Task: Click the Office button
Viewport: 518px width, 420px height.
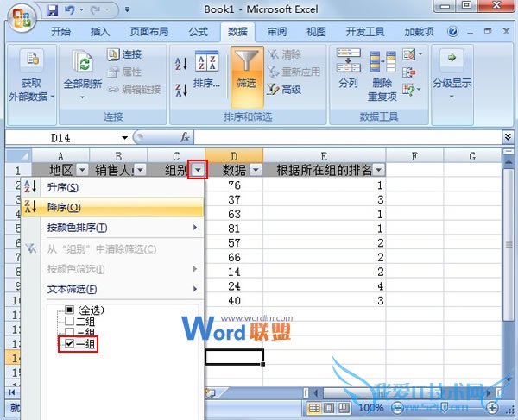Action: pyautogui.click(x=22, y=17)
